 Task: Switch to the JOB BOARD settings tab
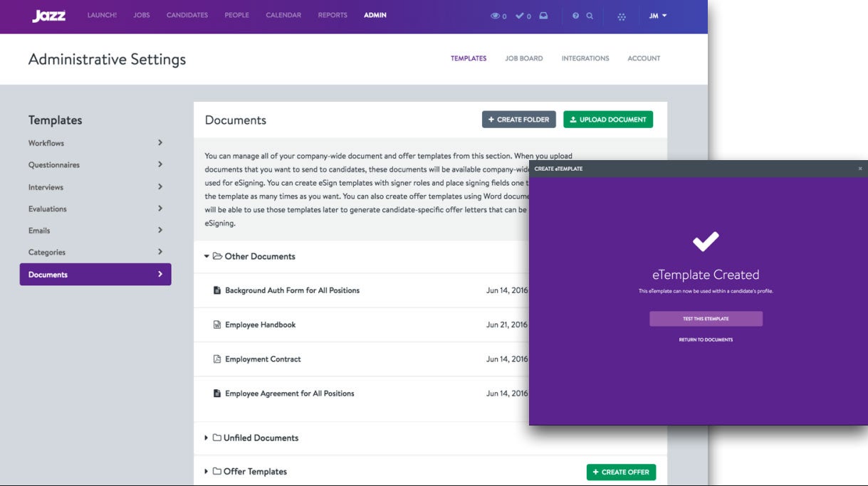524,58
